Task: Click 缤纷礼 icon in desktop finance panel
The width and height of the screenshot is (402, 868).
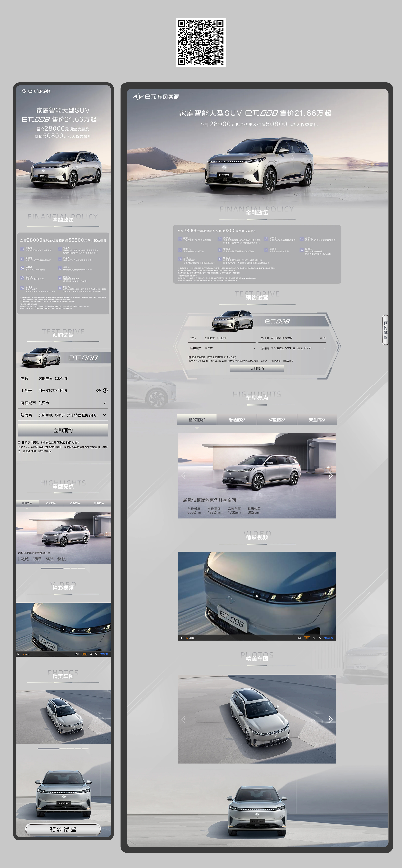Action: (219, 259)
